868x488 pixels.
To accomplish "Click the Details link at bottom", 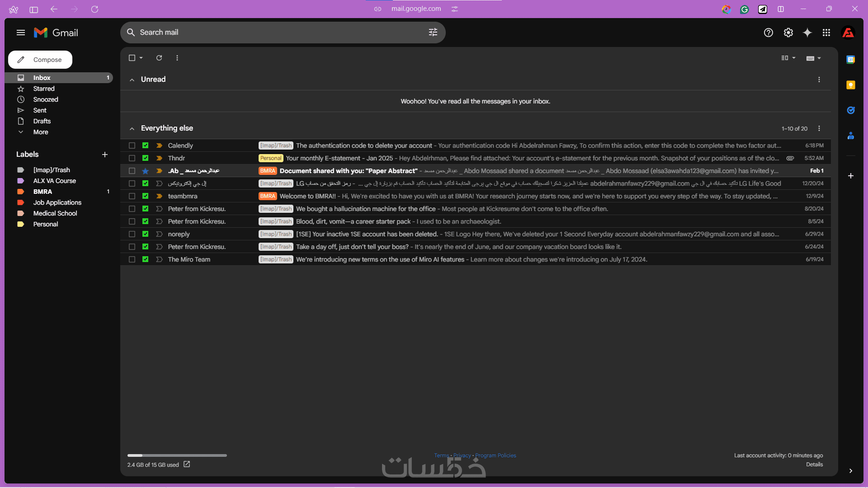I will [x=814, y=465].
